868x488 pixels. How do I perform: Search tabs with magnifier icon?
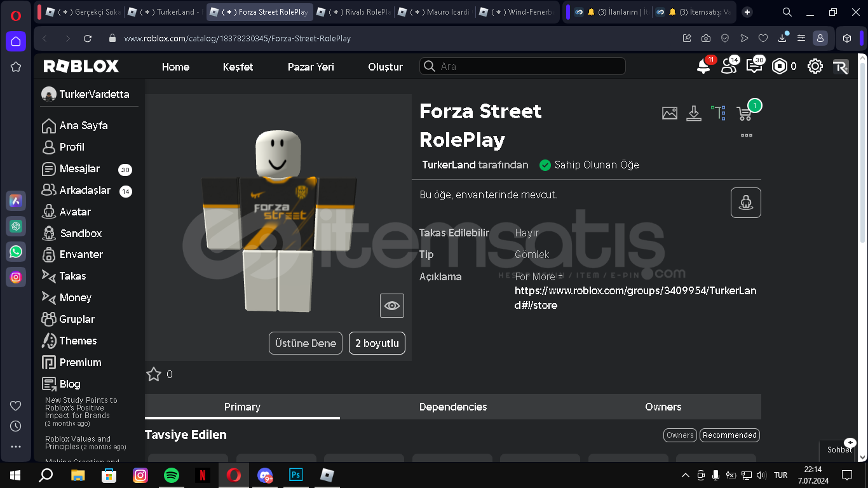pyautogui.click(x=787, y=12)
